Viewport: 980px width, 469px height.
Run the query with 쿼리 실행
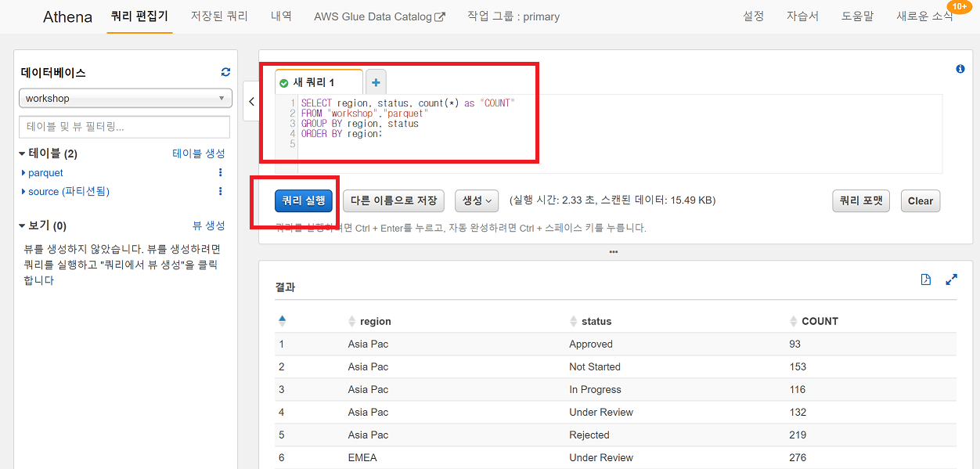point(304,201)
